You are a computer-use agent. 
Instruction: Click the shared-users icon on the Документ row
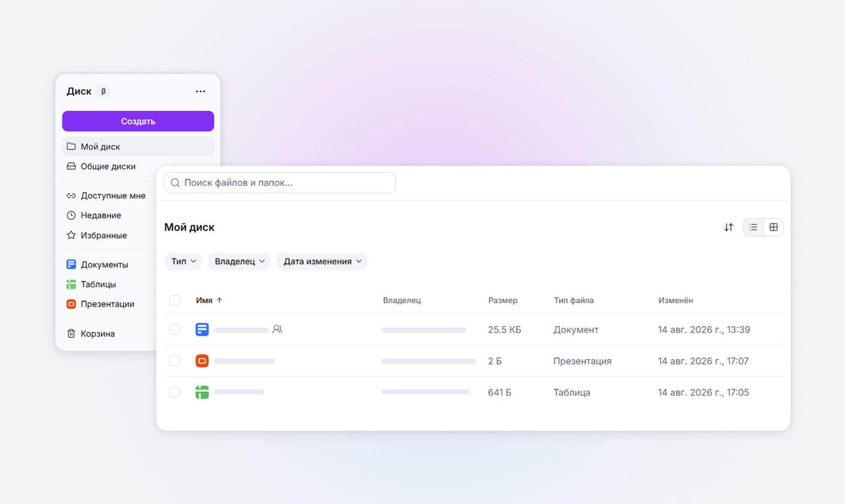277,329
